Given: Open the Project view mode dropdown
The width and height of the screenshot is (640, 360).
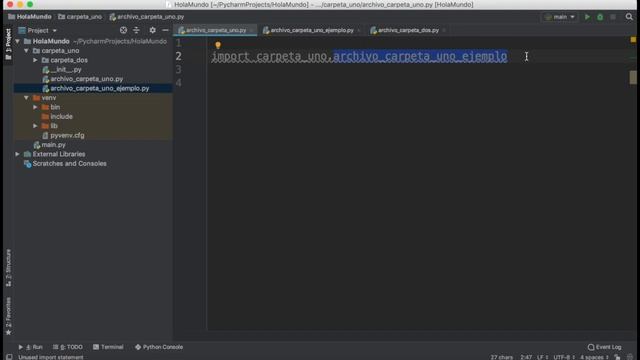Looking at the screenshot, I should (38, 30).
